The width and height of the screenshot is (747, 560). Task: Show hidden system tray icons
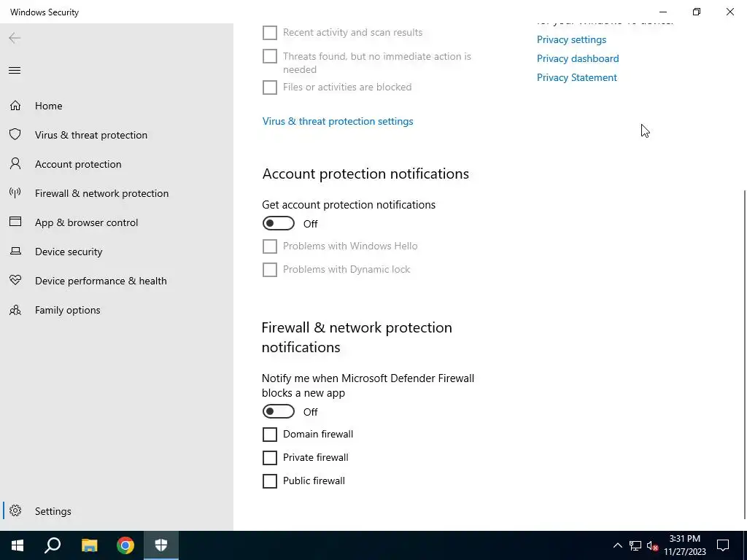[617, 545]
